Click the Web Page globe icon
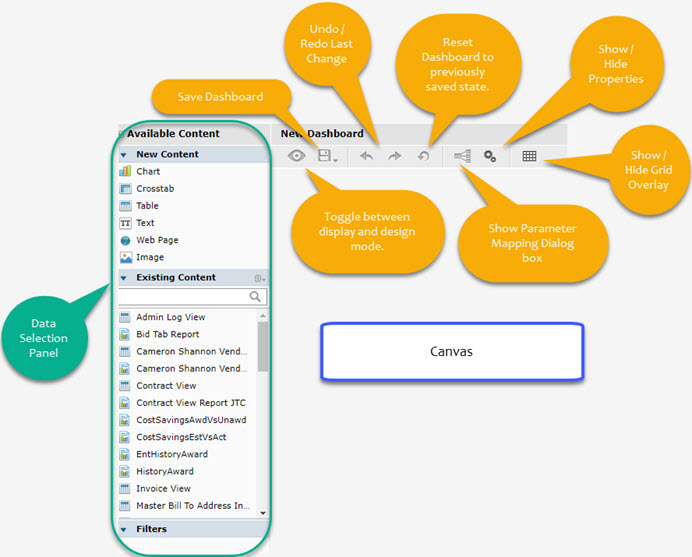 pos(125,241)
